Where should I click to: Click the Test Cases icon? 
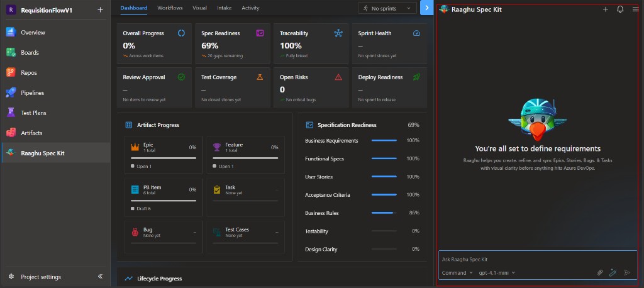point(217,233)
